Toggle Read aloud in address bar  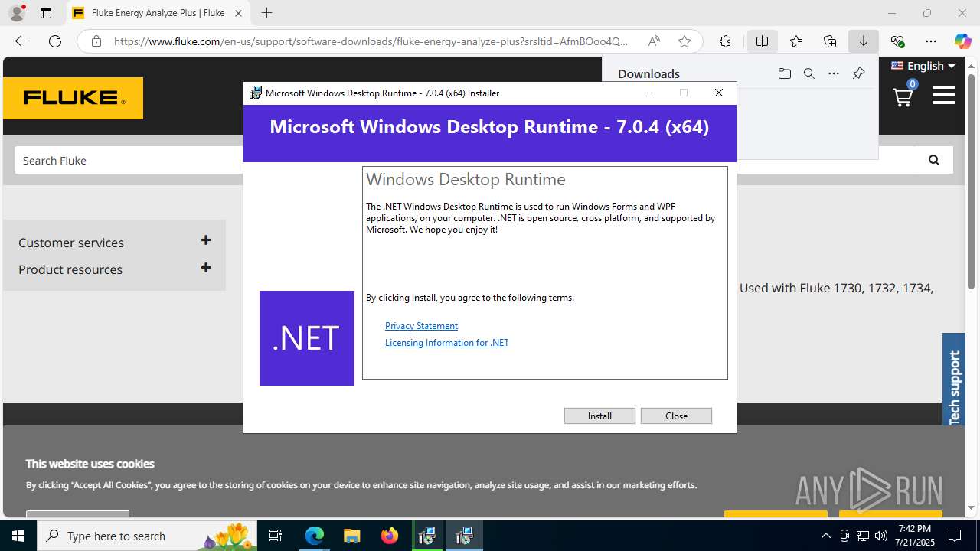[654, 41]
